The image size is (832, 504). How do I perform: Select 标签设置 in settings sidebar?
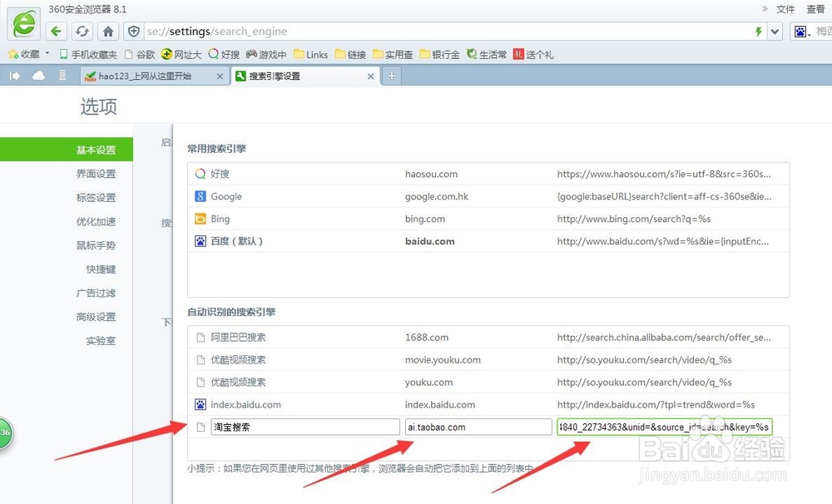96,197
